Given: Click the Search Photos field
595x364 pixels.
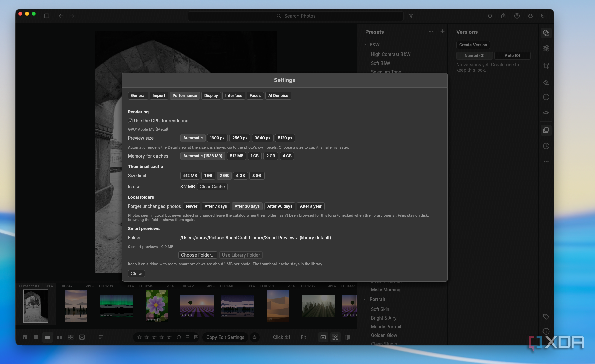Looking at the screenshot, I should point(296,16).
